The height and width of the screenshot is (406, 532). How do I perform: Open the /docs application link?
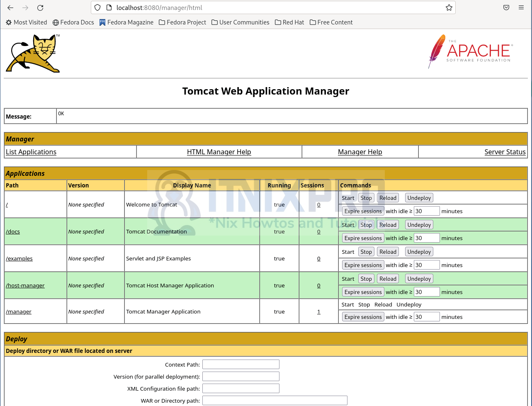click(13, 231)
